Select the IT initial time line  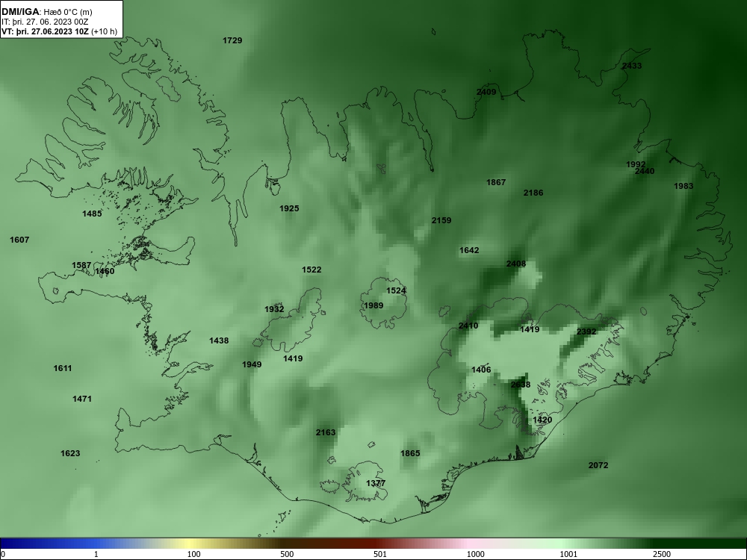[45, 22]
